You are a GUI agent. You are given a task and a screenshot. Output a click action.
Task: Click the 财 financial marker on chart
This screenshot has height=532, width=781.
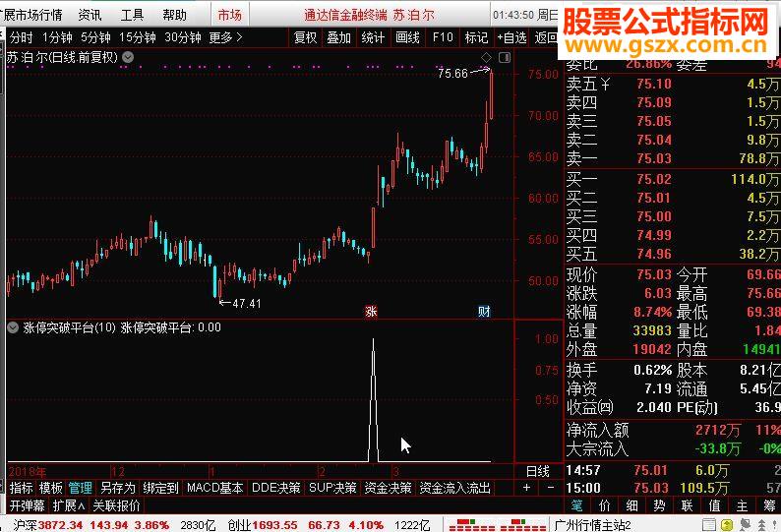point(484,312)
